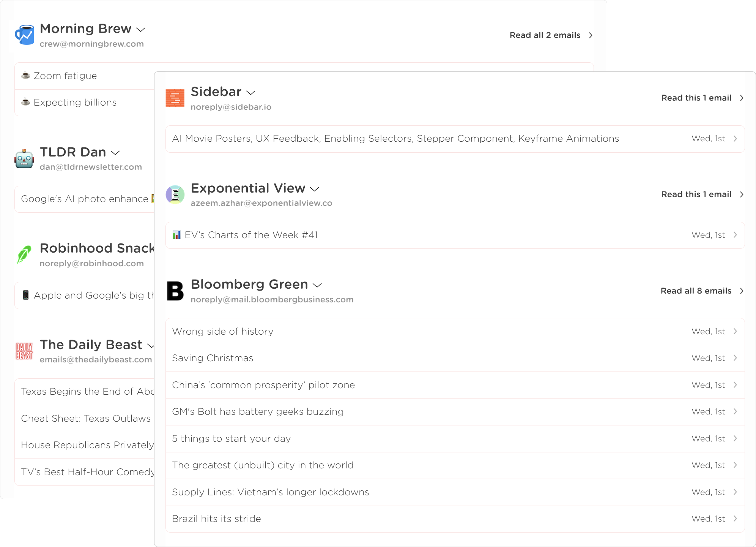
Task: Expand the Bloomberg Green dropdown chevron
Action: pyautogui.click(x=317, y=285)
